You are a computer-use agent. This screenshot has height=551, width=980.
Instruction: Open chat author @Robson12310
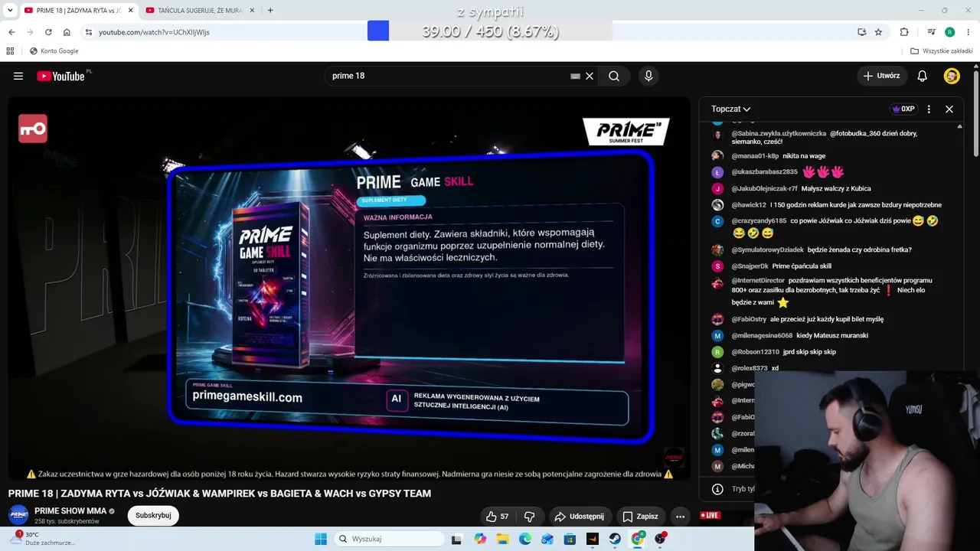[x=755, y=352]
